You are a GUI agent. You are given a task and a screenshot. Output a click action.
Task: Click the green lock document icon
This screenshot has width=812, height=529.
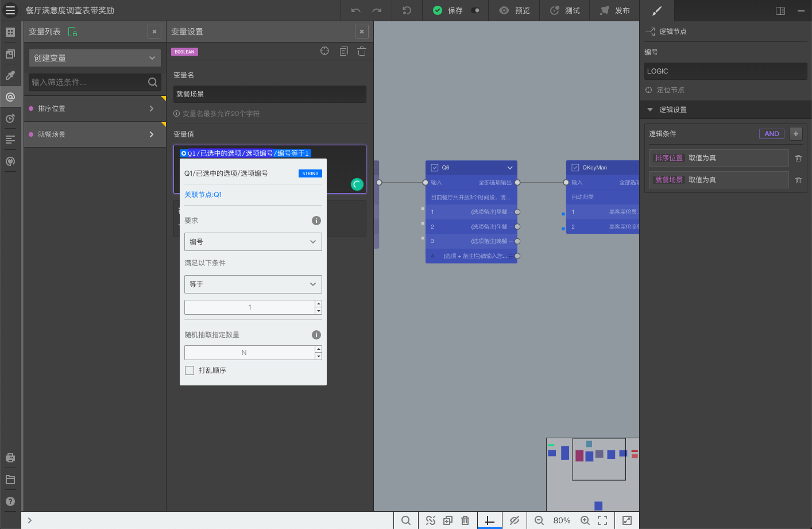coord(72,32)
